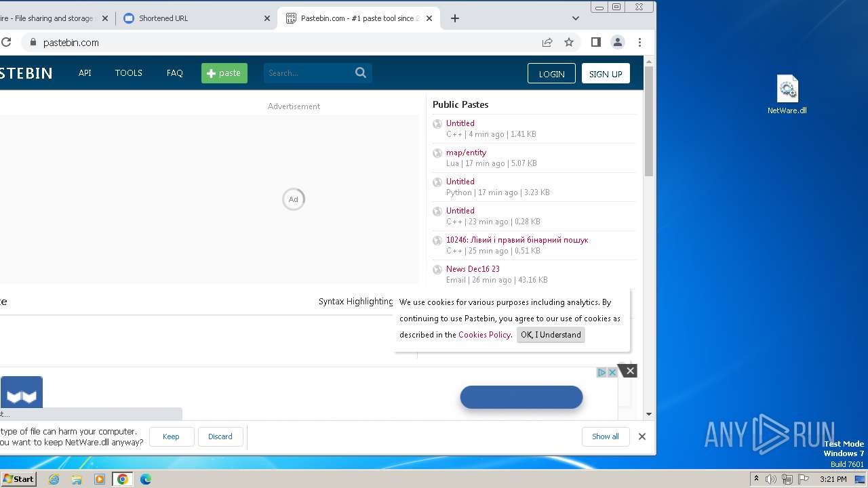Screen dimensions: 868x488
Task: Click the search magnifier icon on Pastebin
Action: pyautogui.click(x=361, y=73)
